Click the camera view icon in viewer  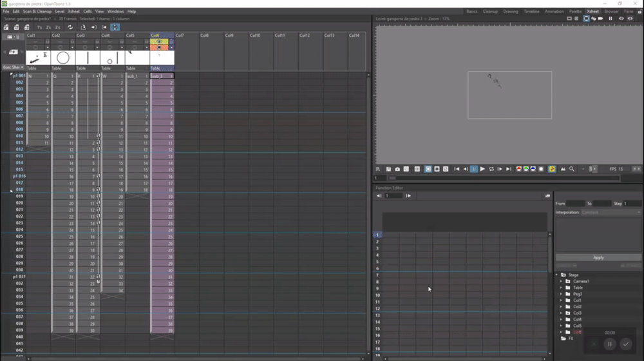click(601, 19)
